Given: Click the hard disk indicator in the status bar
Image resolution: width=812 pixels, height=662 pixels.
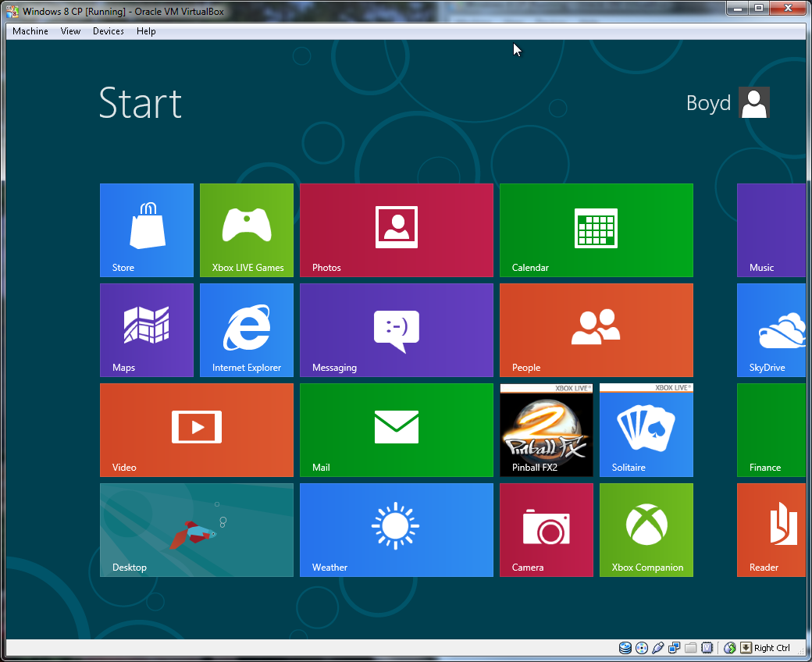Looking at the screenshot, I should point(625,648).
